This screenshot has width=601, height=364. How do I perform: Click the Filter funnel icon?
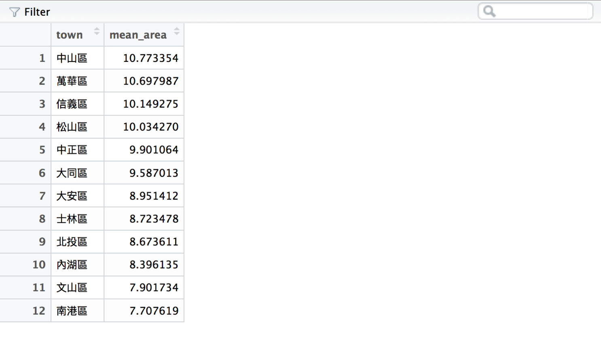point(14,12)
